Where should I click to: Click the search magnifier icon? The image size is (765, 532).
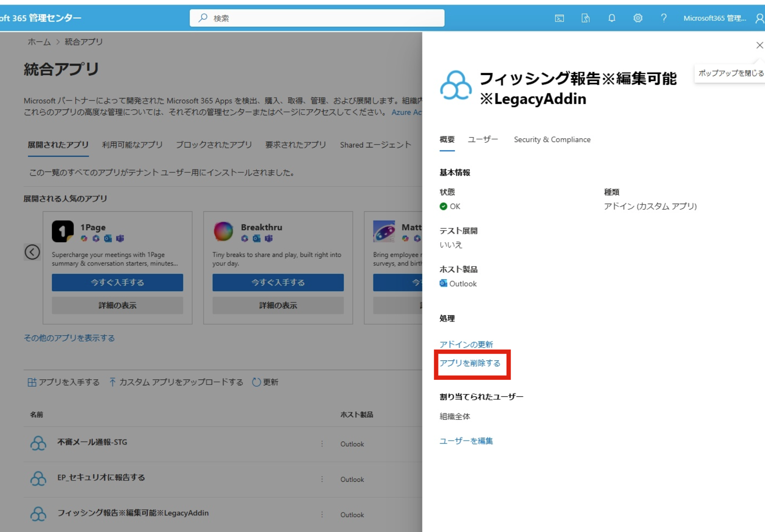203,18
